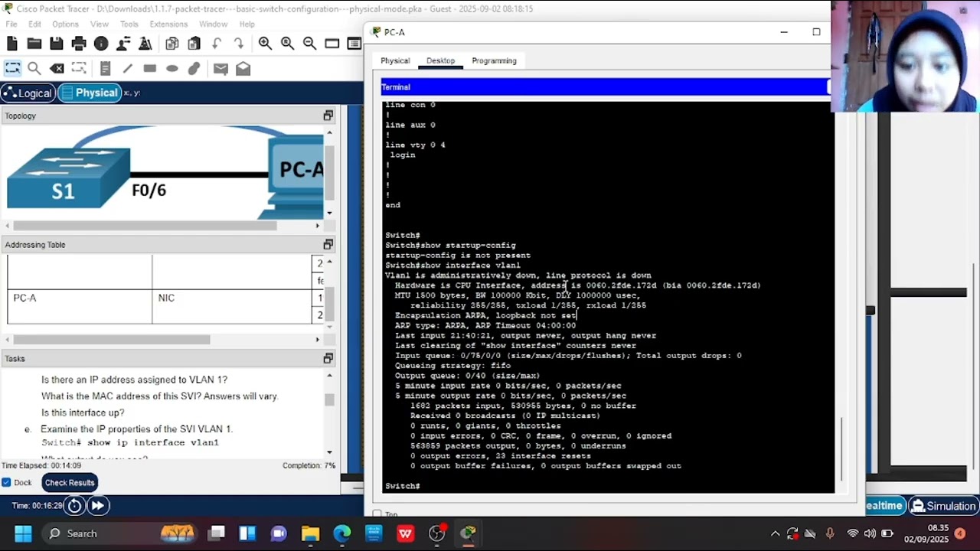980x551 pixels.
Task: Click the Addressing Table horizontal scrollbar
Action: (x=112, y=339)
